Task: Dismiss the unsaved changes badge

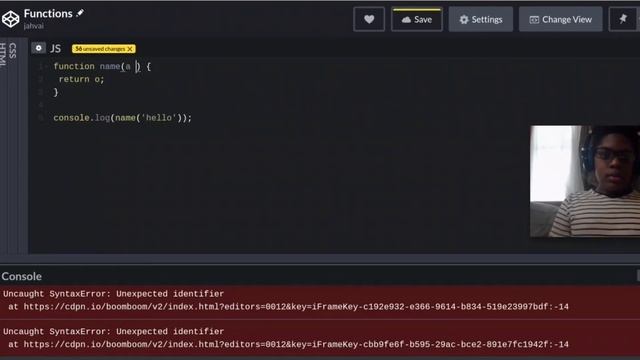Action: point(130,49)
